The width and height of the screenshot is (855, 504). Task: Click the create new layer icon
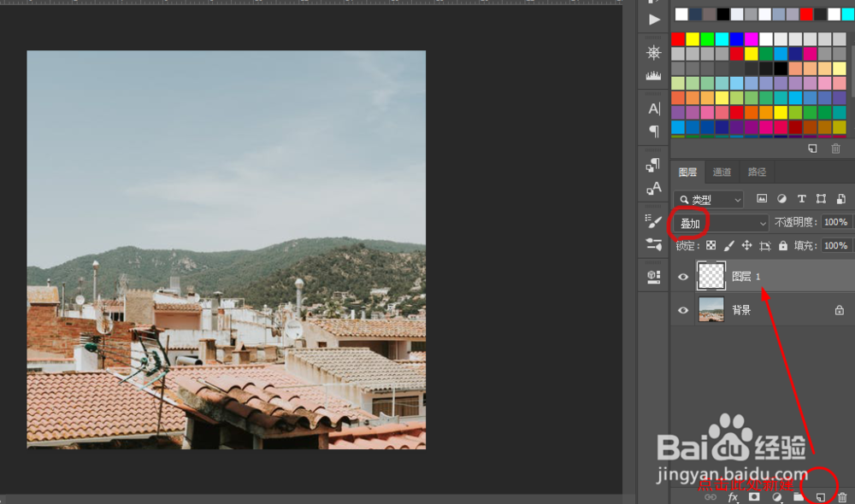[x=821, y=497]
